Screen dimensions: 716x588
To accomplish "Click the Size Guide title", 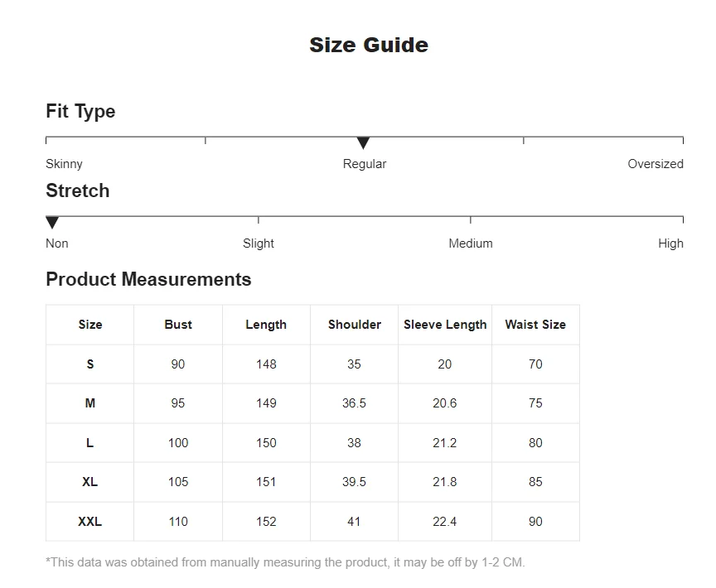I will pyautogui.click(x=369, y=45).
